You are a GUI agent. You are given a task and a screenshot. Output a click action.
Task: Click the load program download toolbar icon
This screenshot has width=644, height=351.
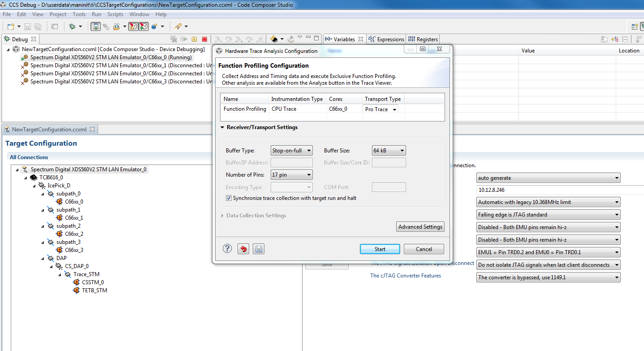117,27
